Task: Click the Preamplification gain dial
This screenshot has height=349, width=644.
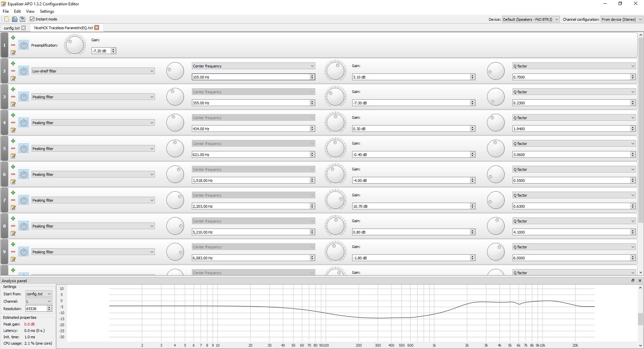Action: pos(75,45)
